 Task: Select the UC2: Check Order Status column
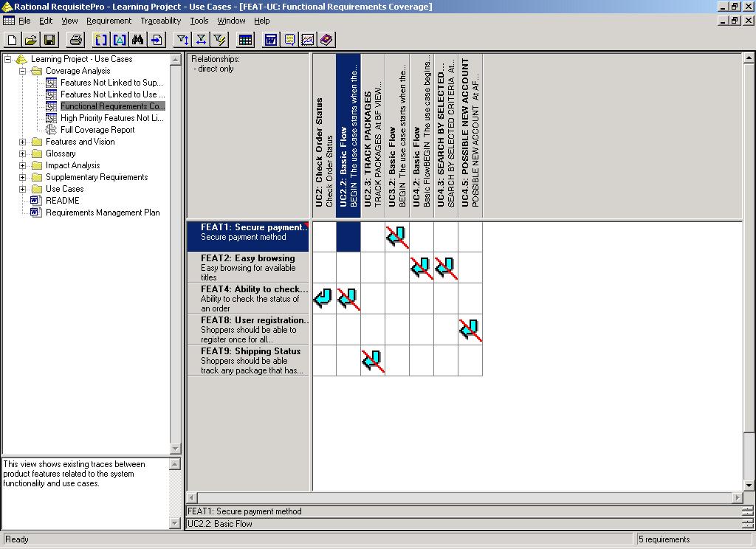point(324,136)
